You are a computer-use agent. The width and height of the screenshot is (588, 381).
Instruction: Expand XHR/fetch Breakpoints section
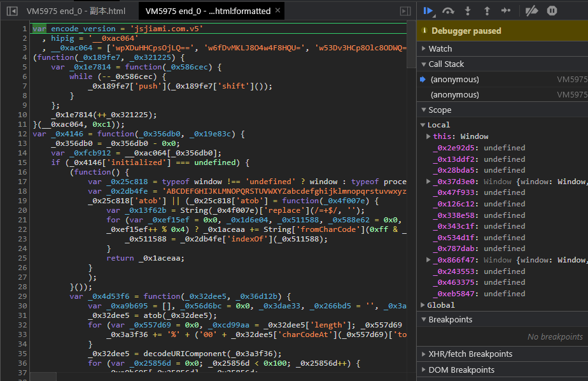470,354
